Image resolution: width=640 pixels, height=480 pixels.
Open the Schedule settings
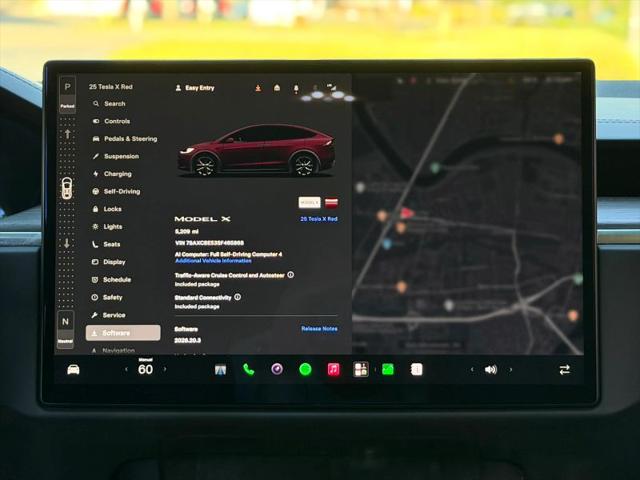click(111, 280)
